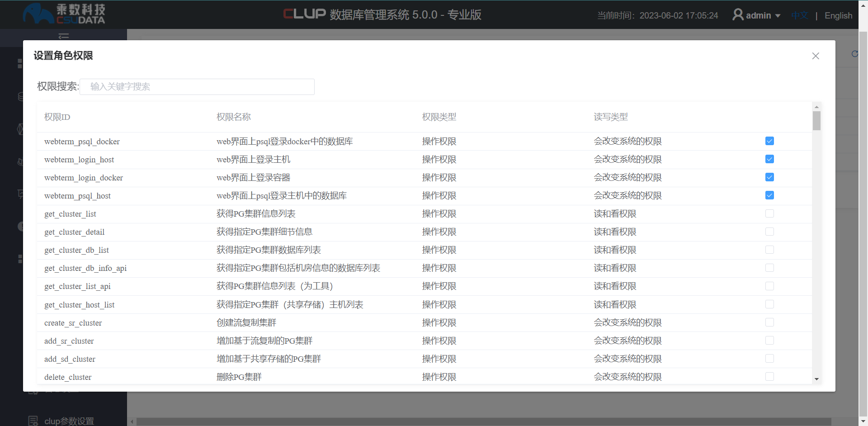This screenshot has height=426, width=868.
Task: Enable the get_cluster_list permission
Action: [770, 213]
